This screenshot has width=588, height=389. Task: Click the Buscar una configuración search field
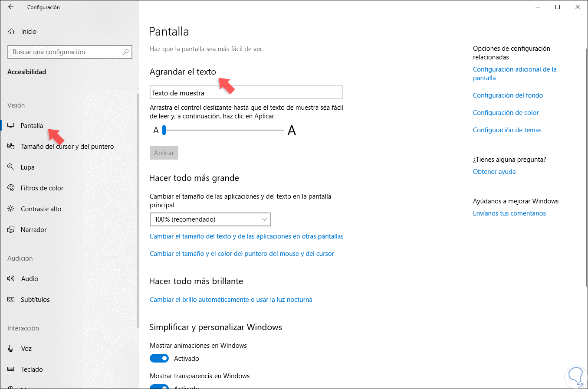[x=65, y=52]
